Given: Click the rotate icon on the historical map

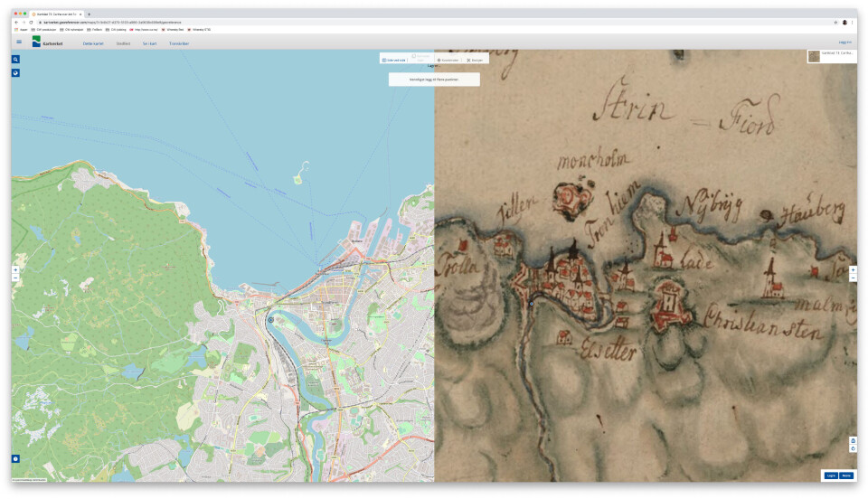Looking at the screenshot, I should (x=853, y=448).
